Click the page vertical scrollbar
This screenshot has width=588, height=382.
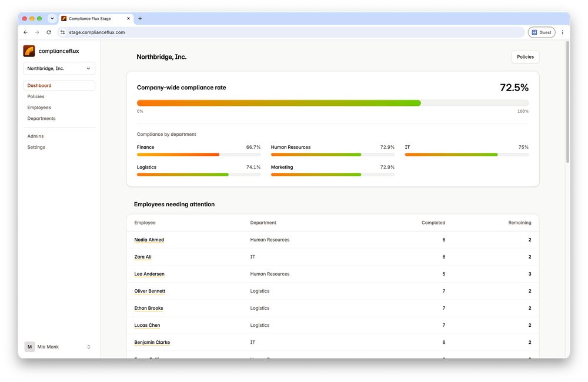(567, 102)
